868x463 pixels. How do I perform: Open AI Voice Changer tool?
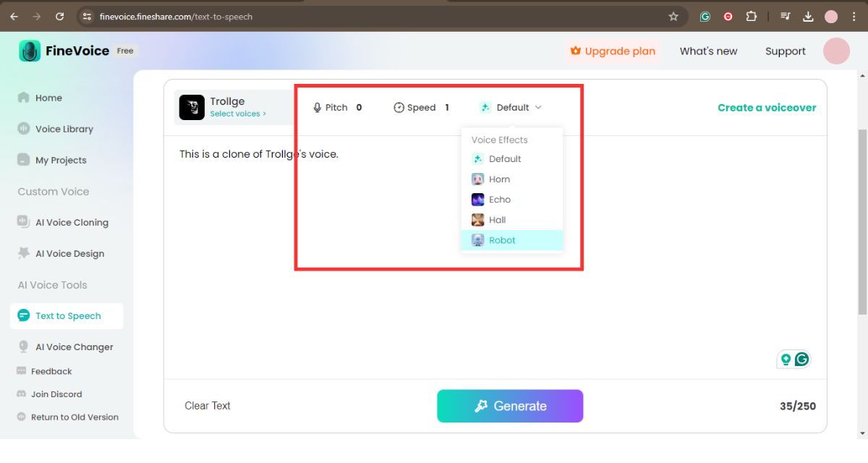click(x=74, y=347)
